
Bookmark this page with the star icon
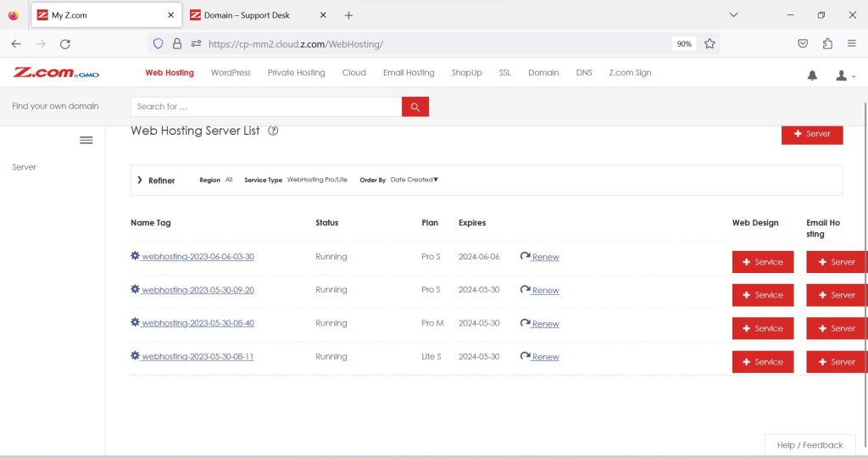pos(709,44)
